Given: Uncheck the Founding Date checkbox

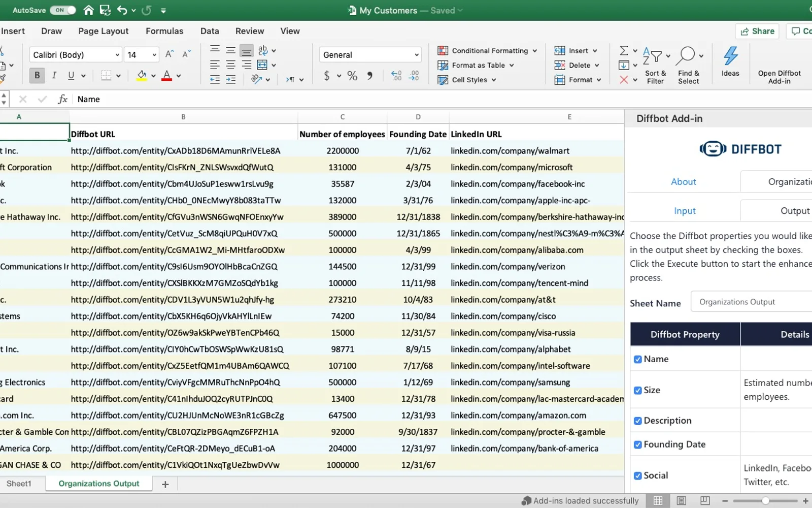Looking at the screenshot, I should [638, 444].
